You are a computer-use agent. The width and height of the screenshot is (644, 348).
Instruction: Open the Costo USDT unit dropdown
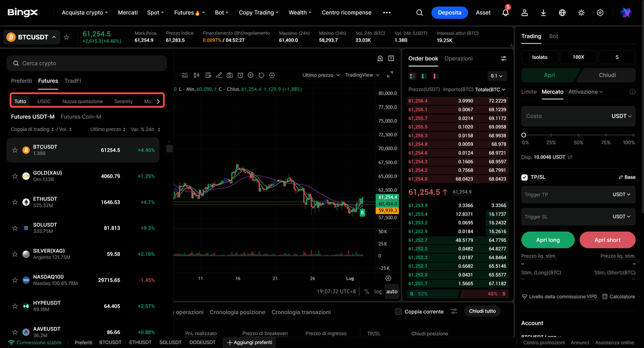[x=621, y=116]
